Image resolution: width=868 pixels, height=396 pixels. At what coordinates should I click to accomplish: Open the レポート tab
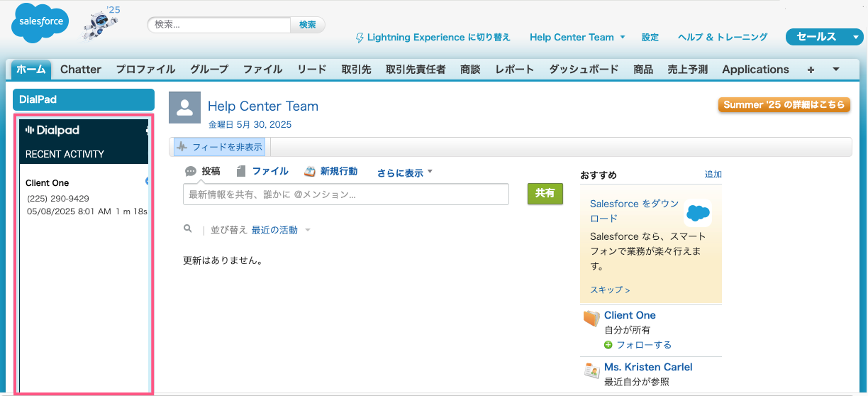pyautogui.click(x=515, y=70)
